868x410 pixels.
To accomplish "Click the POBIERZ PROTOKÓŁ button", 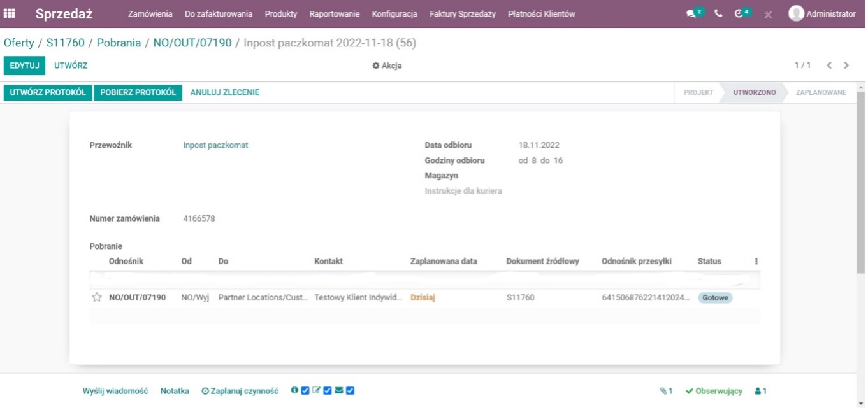I will (x=138, y=92).
